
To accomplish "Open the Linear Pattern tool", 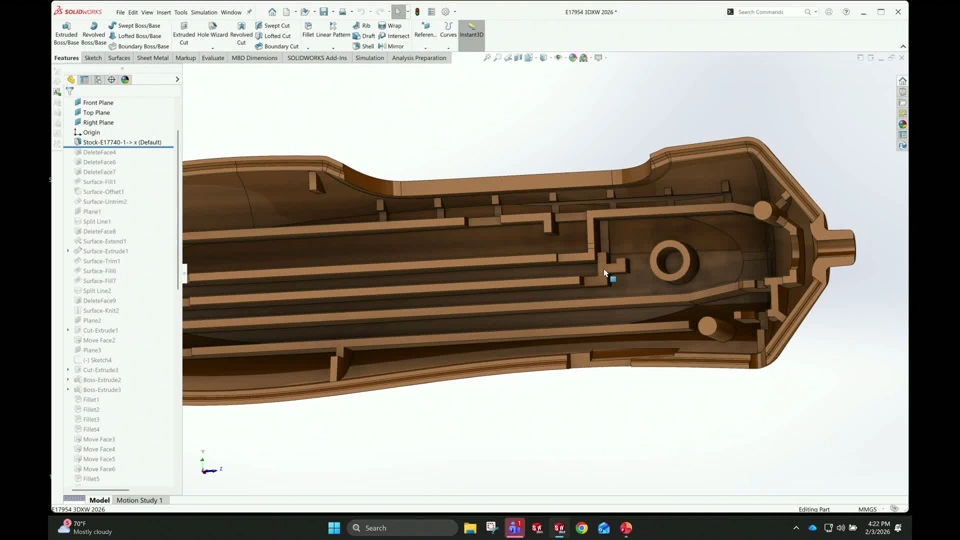I will tap(333, 29).
